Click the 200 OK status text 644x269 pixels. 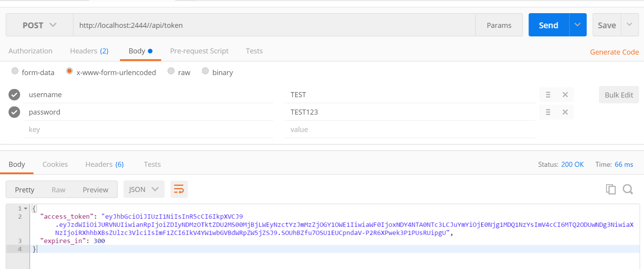click(x=572, y=164)
